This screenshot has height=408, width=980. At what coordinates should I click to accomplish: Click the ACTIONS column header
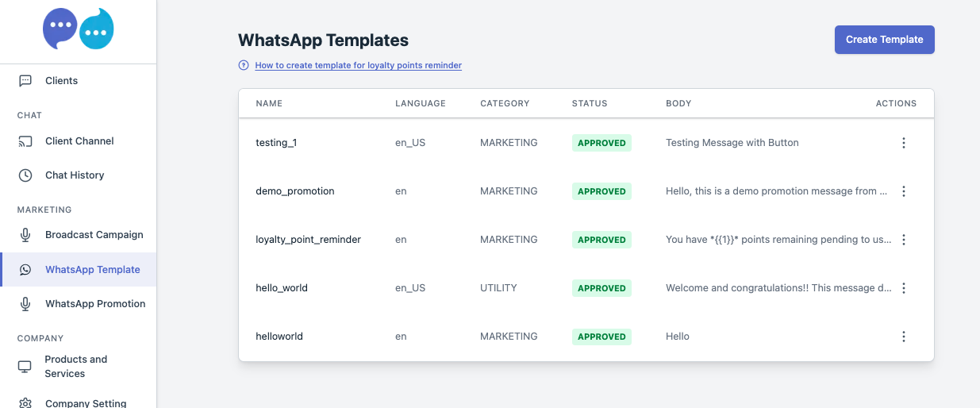[x=896, y=103]
